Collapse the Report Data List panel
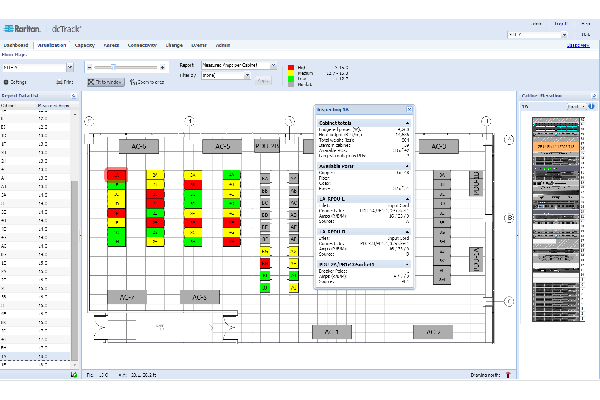The width and height of the screenshot is (600, 400). point(74,96)
